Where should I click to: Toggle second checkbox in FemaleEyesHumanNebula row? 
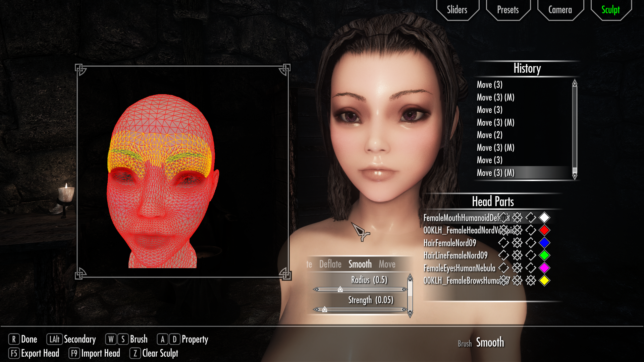pos(517,268)
